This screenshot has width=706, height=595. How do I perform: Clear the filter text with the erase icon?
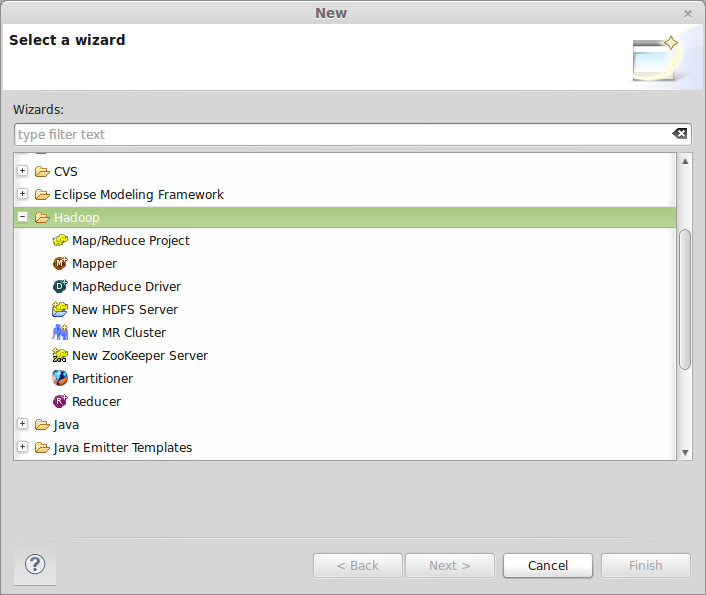(x=679, y=134)
